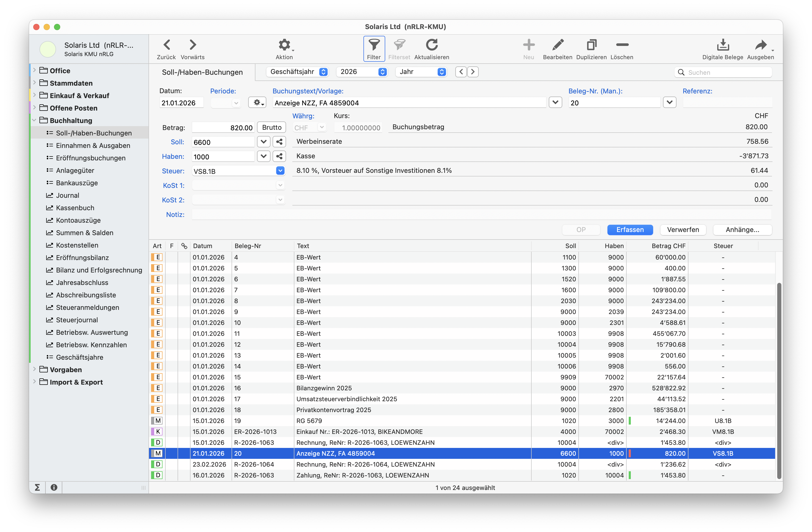Open Journal in the sidebar
The image size is (812, 532).
click(x=67, y=195)
